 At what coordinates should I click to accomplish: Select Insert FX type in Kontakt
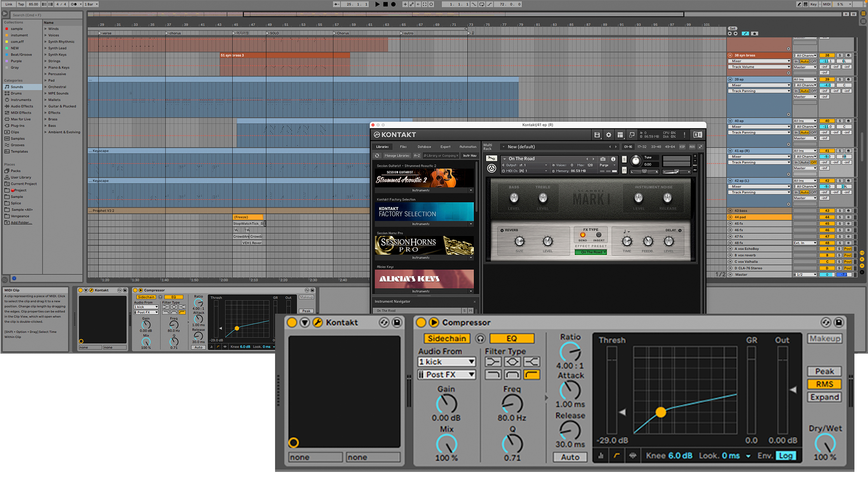pyautogui.click(x=599, y=235)
